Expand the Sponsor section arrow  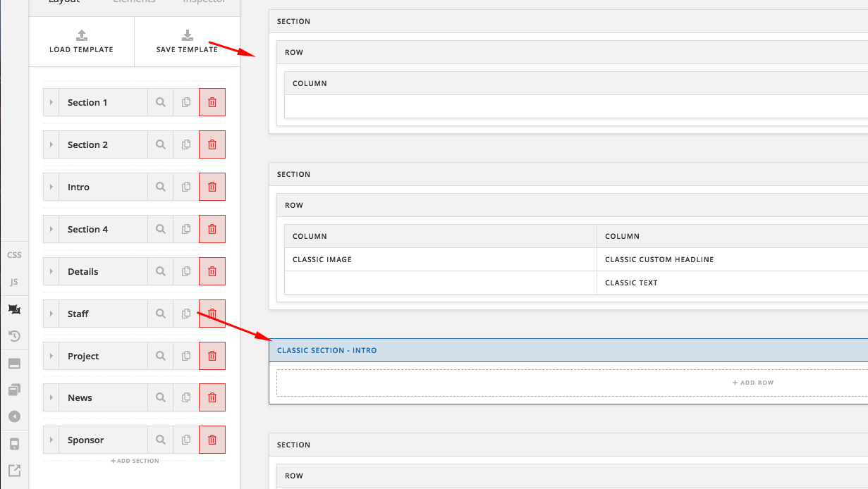pos(51,440)
